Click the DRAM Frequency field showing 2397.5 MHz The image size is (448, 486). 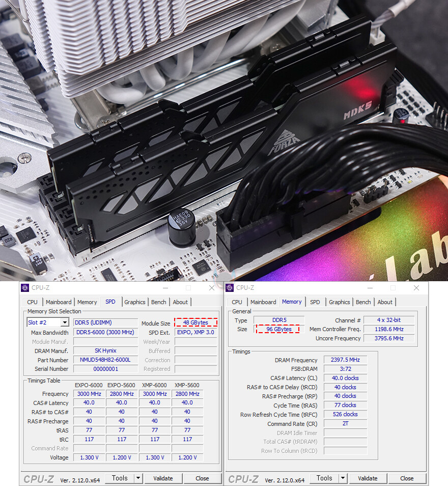(345, 359)
